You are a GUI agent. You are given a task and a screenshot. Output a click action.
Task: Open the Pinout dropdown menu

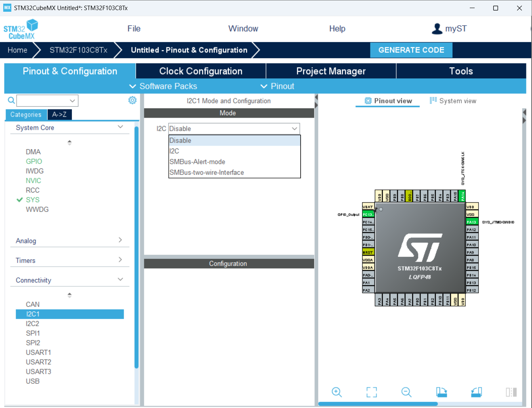click(x=277, y=86)
